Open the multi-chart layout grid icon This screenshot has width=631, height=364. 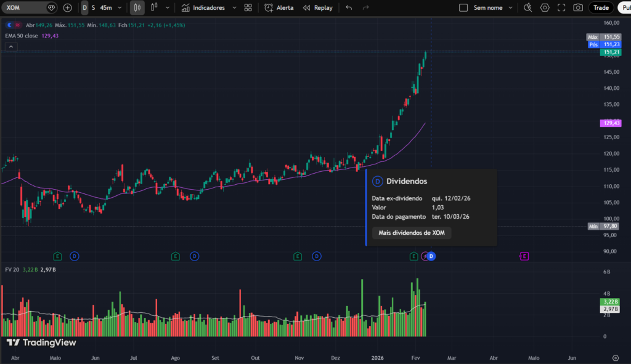(x=248, y=7)
